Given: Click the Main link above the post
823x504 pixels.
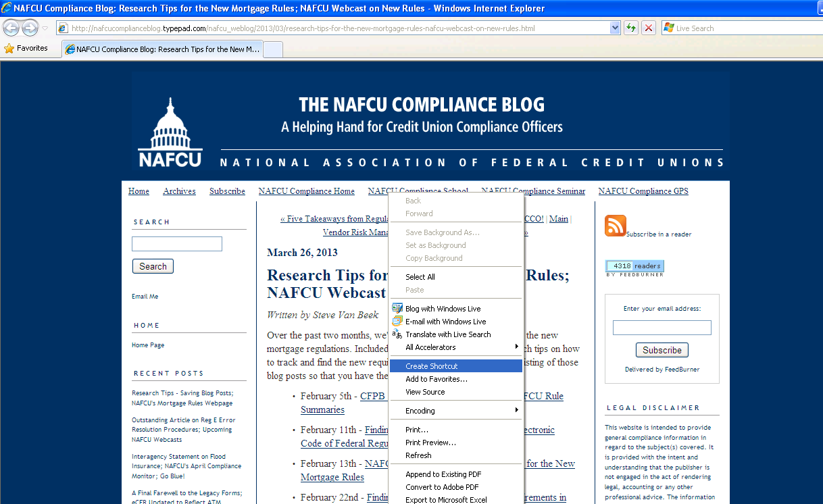Looking at the screenshot, I should point(558,219).
